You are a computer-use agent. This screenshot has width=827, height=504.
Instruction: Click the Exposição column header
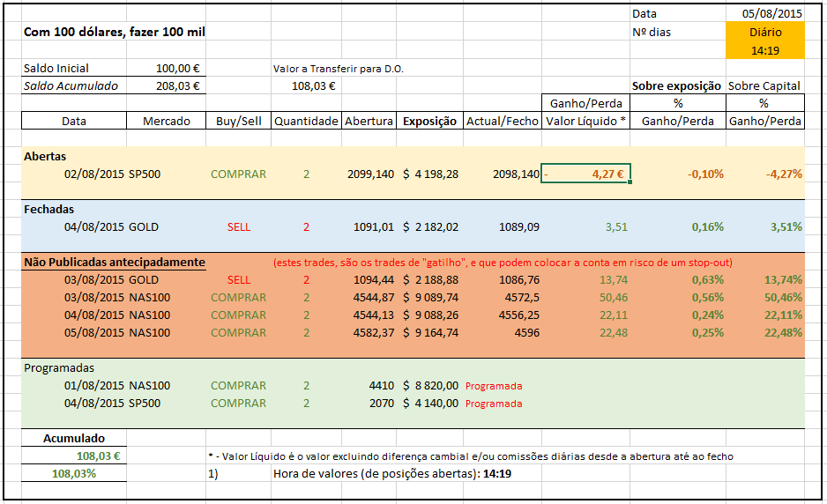(x=429, y=122)
